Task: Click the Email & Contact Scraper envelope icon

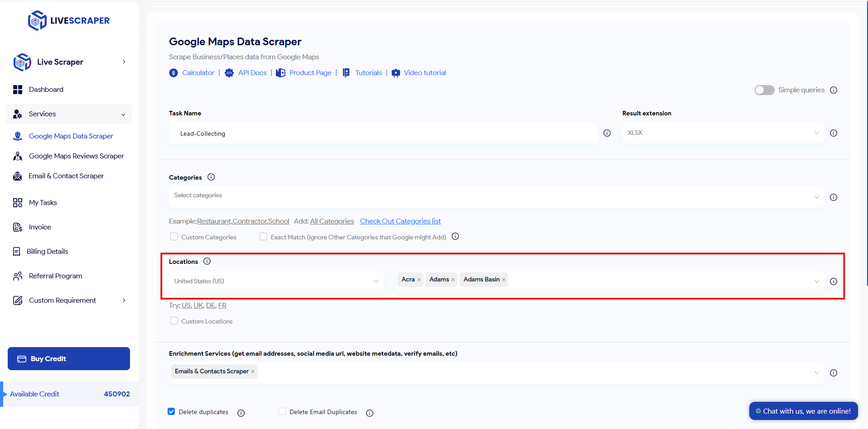Action: click(18, 176)
